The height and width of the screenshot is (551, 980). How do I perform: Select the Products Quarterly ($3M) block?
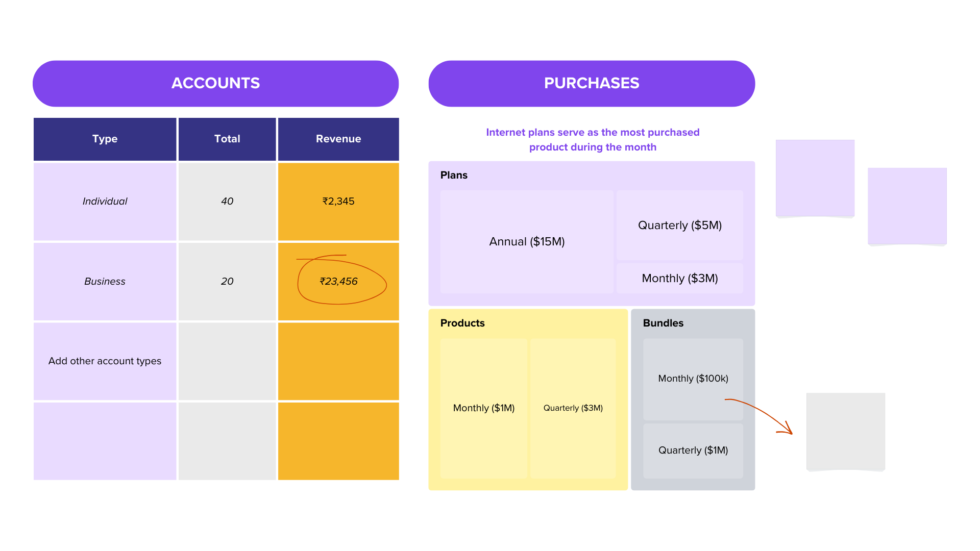[573, 408]
